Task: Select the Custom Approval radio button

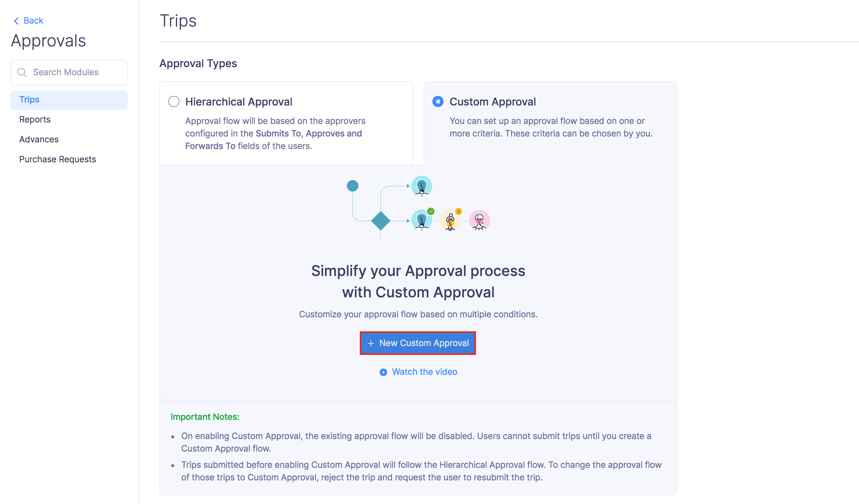Action: tap(438, 101)
